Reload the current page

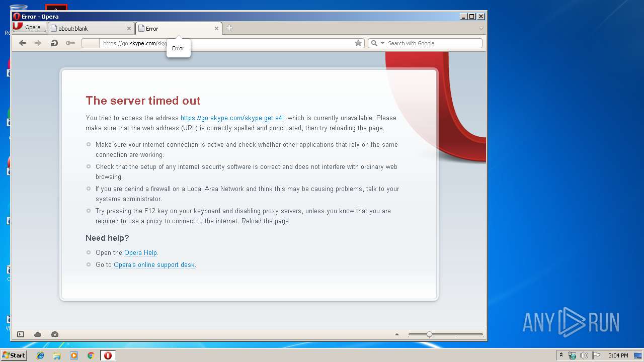pyautogui.click(x=54, y=43)
